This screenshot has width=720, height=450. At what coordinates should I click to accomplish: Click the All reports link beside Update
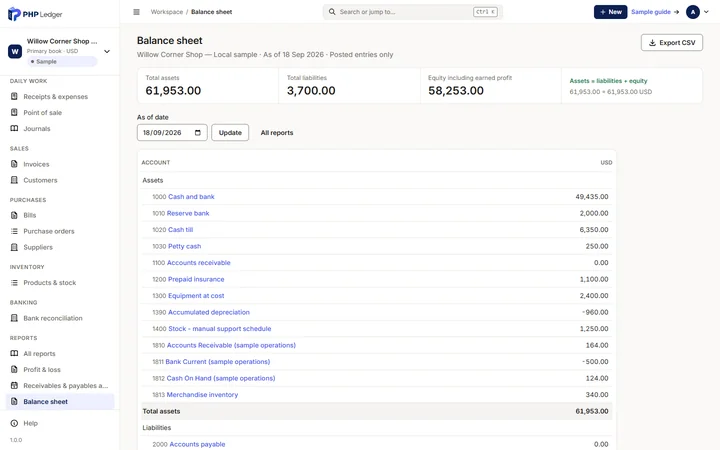pos(277,133)
